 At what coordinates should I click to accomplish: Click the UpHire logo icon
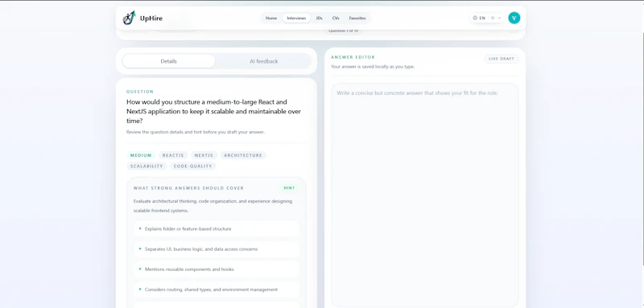pyautogui.click(x=129, y=18)
